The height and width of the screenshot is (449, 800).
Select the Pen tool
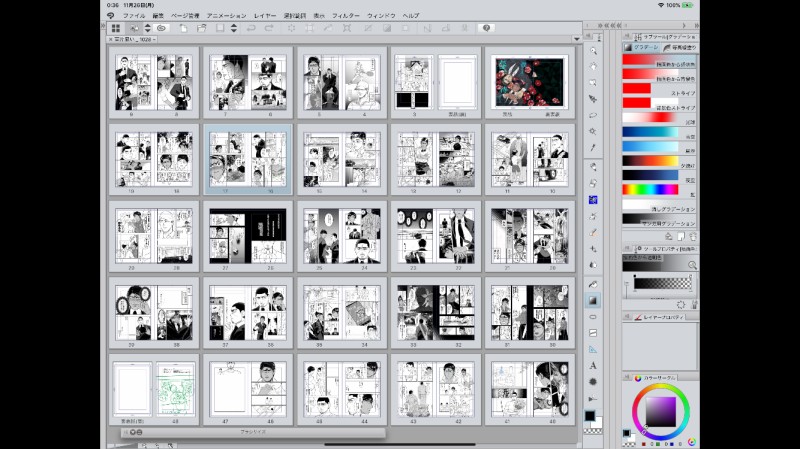593,166
